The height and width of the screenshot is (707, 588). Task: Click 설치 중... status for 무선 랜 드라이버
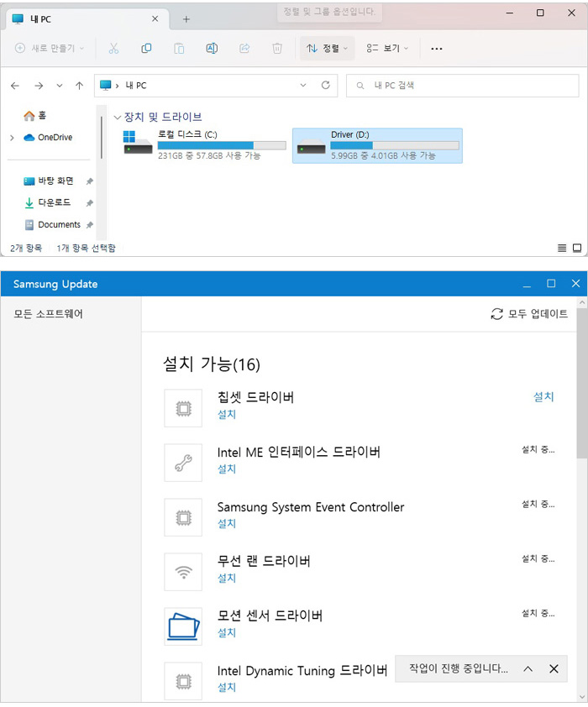click(x=538, y=558)
